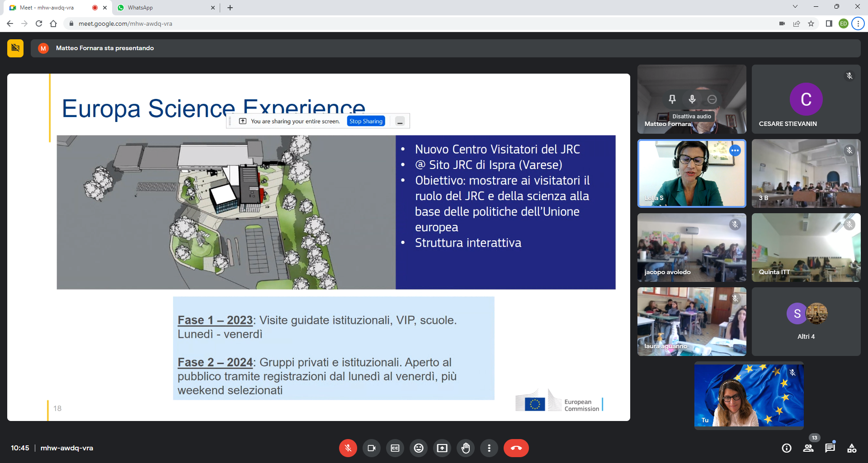
Task: View site information lock icon
Action: tap(71, 23)
